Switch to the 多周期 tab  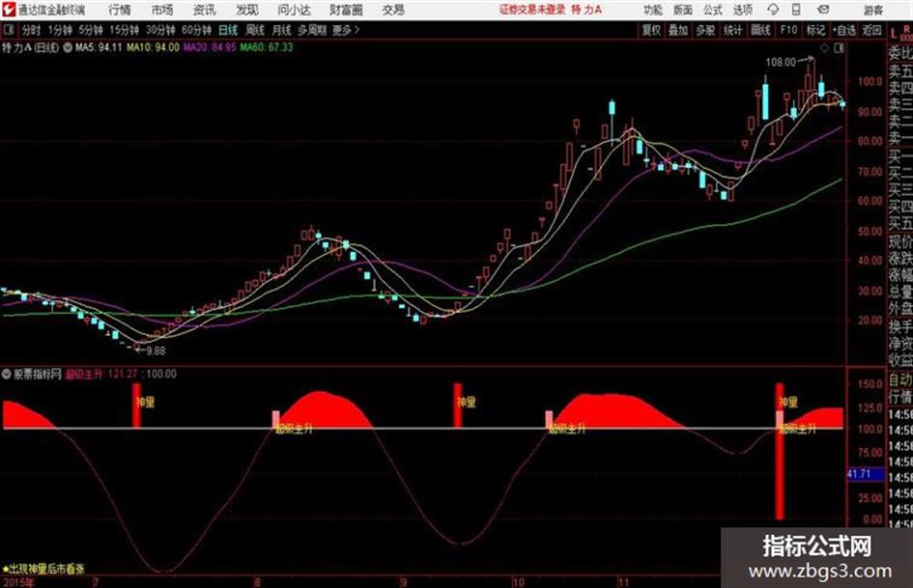point(312,30)
